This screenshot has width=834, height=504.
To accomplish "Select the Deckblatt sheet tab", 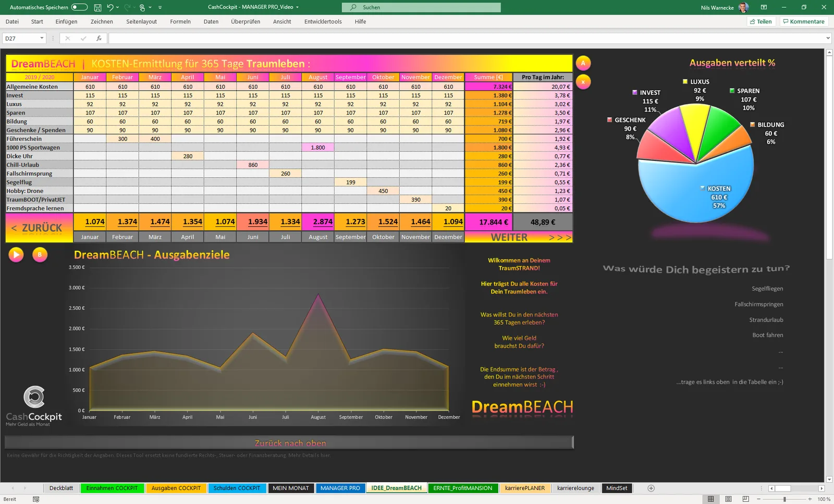I will click(61, 488).
